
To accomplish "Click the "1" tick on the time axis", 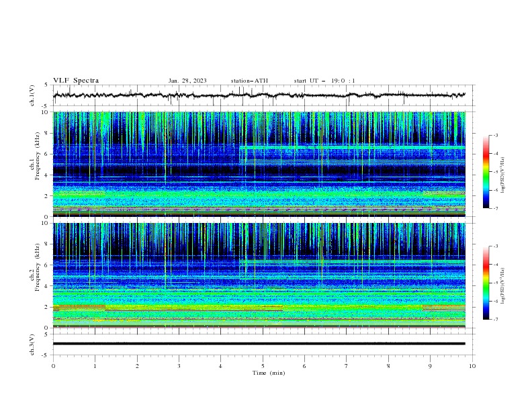I will pos(95,366).
